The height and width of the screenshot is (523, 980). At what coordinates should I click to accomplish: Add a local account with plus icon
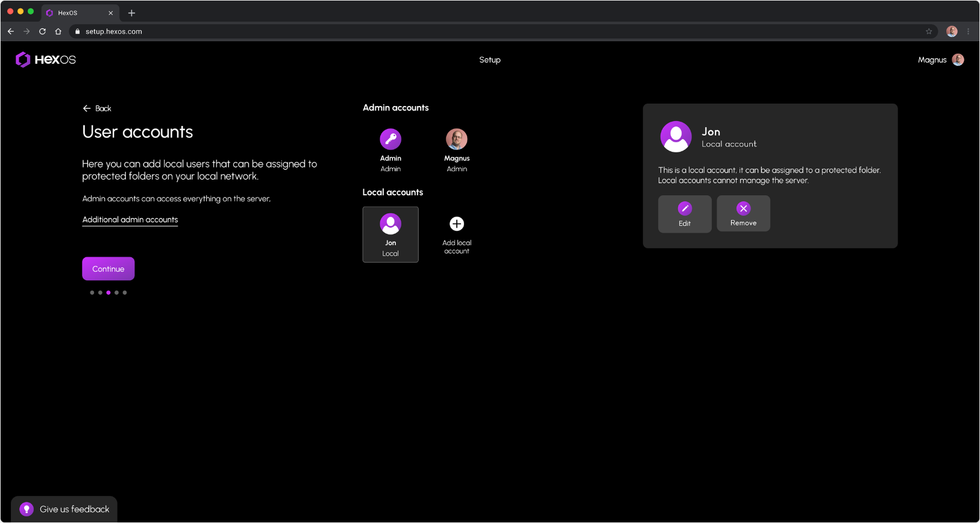[457, 224]
